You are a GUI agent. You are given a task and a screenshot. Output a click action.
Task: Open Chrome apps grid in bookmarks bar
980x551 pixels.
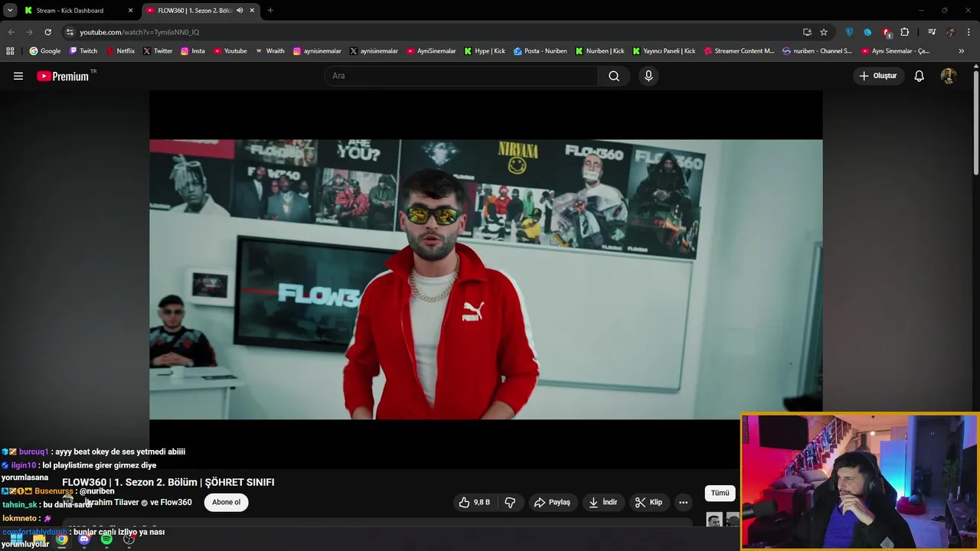10,51
